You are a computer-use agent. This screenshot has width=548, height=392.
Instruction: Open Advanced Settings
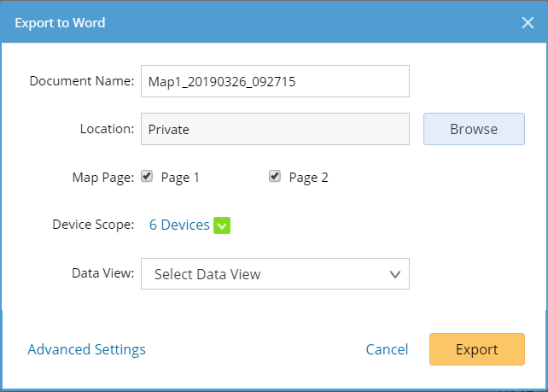click(x=86, y=349)
